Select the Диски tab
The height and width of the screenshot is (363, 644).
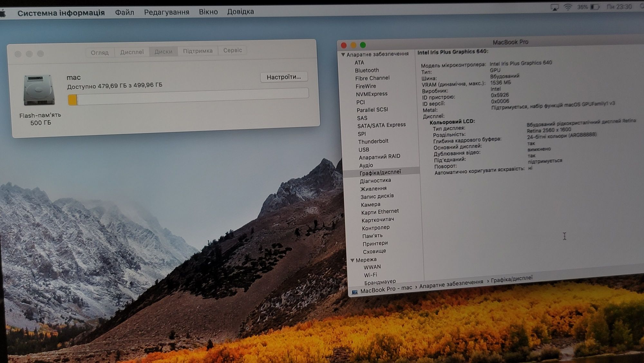[x=164, y=52]
